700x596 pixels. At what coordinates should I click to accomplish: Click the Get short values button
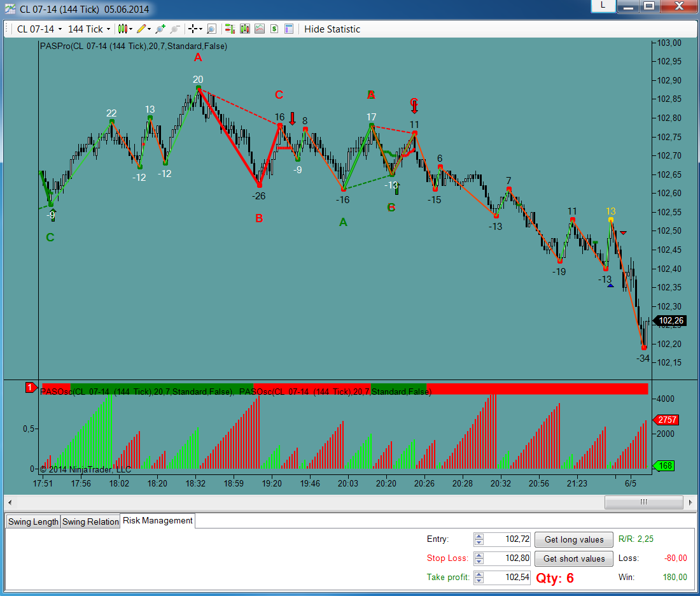(x=573, y=559)
